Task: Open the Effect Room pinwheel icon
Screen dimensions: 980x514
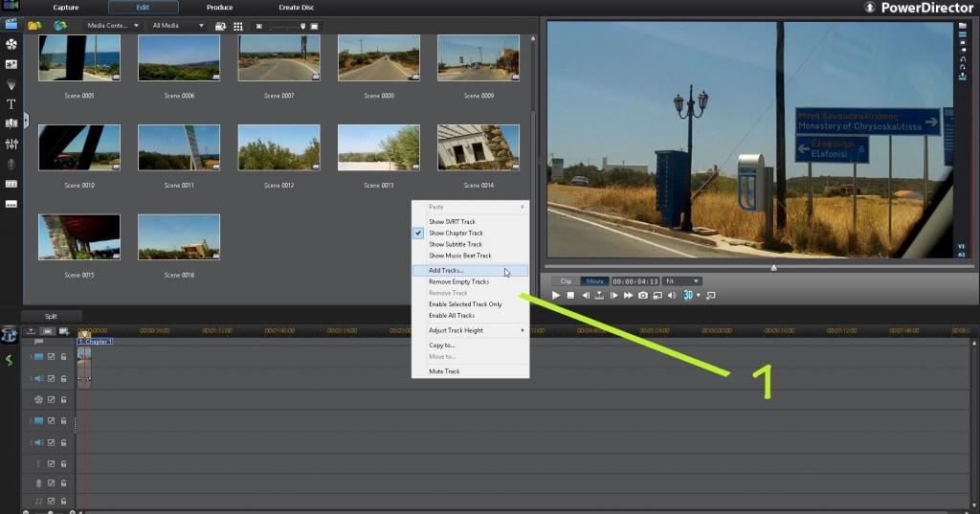Action: pyautogui.click(x=11, y=44)
